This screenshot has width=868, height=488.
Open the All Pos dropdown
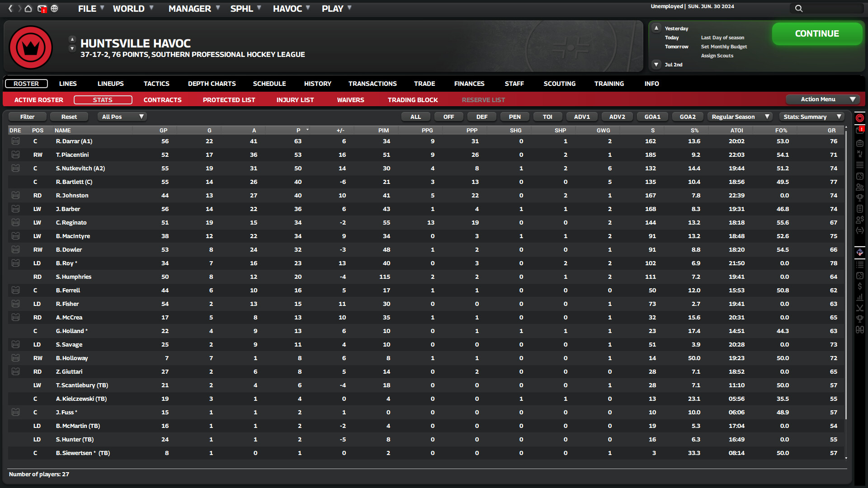click(x=122, y=117)
